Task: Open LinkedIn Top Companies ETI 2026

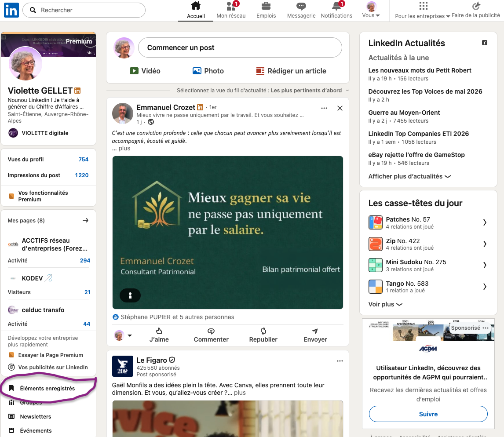Action: coord(419,134)
